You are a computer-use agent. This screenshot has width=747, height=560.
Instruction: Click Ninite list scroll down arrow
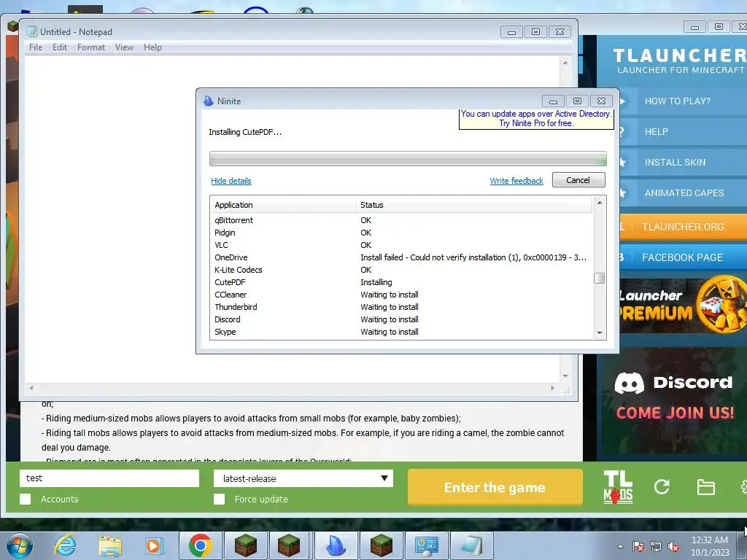600,332
